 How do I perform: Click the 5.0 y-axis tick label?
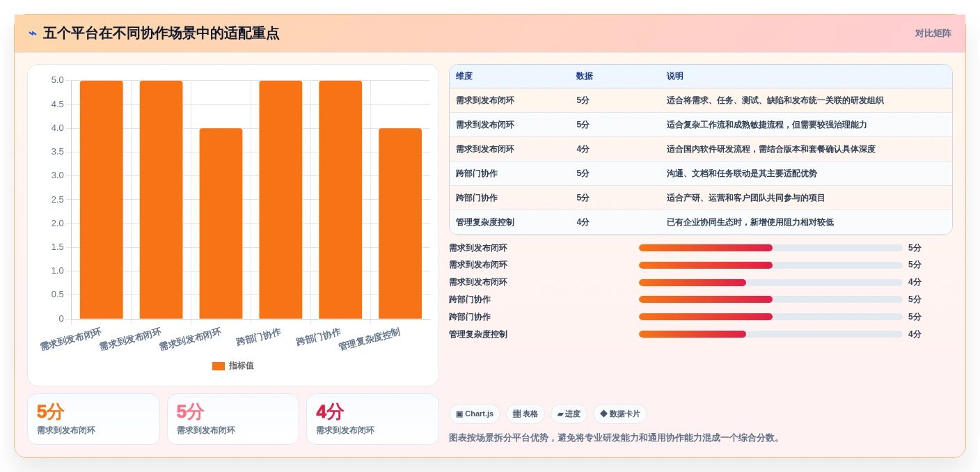coord(57,81)
